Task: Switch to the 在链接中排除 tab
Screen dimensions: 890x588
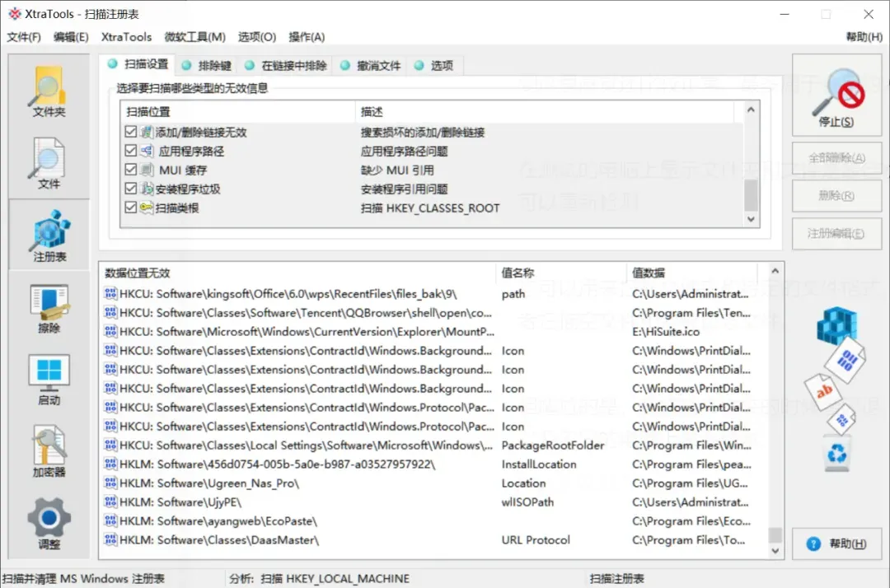Action: pos(286,65)
